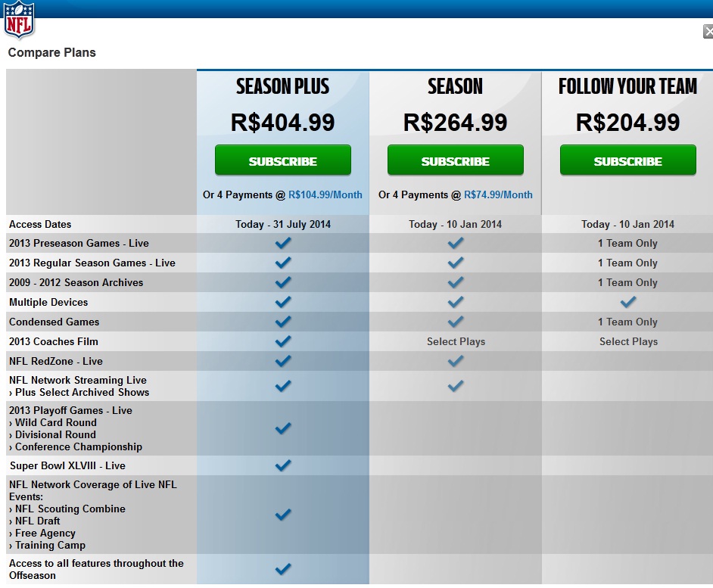Click Season Plus checkmark for 2013 Playoff Games
713x588 pixels.
pyautogui.click(x=283, y=428)
